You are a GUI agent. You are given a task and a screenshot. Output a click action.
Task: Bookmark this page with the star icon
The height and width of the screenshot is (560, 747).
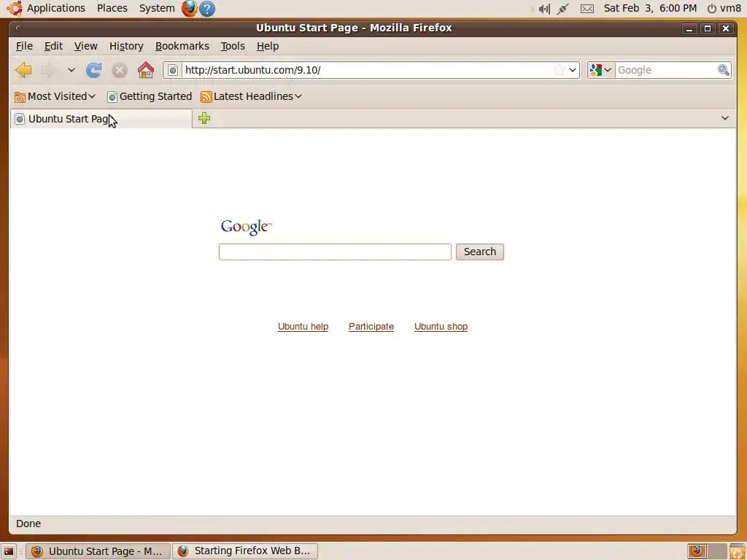[x=560, y=70]
